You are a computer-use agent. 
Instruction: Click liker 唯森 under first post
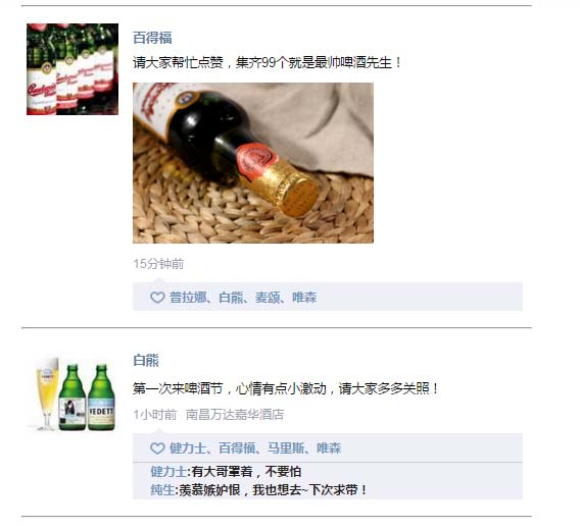(x=304, y=297)
